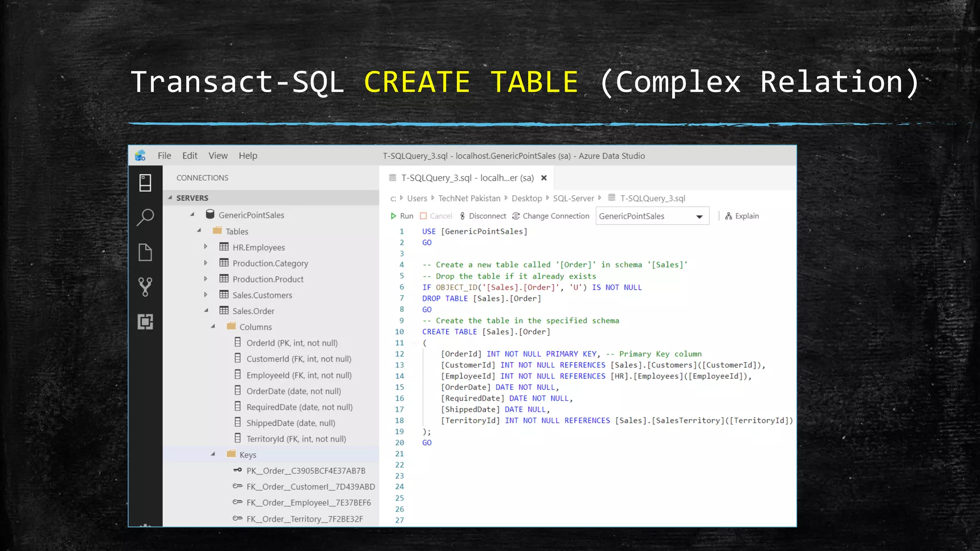980x551 pixels.
Task: Click the CREATE TABLE [Sales].[Order] code line
Action: (486, 331)
